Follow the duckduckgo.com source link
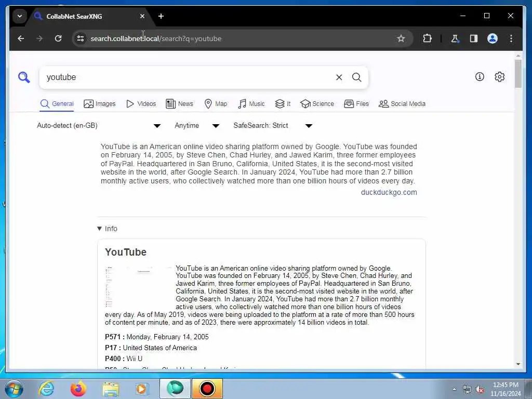This screenshot has width=532, height=399. pyautogui.click(x=389, y=192)
